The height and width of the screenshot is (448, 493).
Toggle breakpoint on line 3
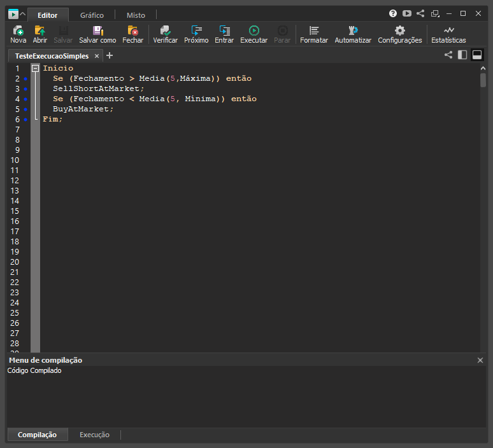[x=25, y=89]
